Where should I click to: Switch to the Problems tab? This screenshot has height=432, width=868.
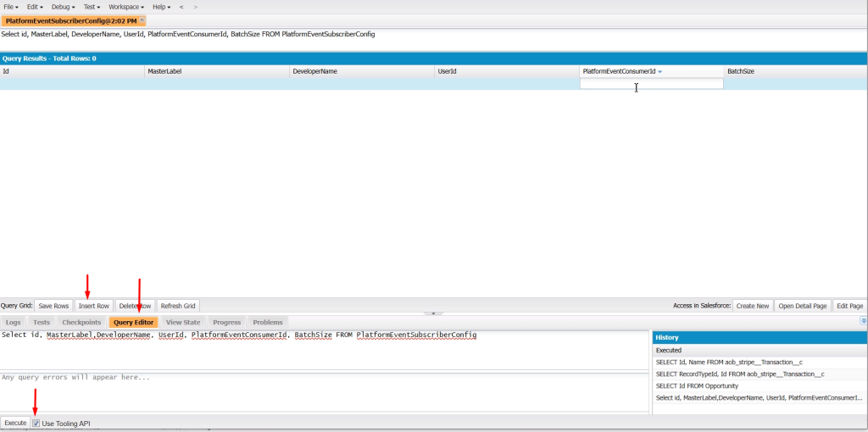(x=268, y=322)
